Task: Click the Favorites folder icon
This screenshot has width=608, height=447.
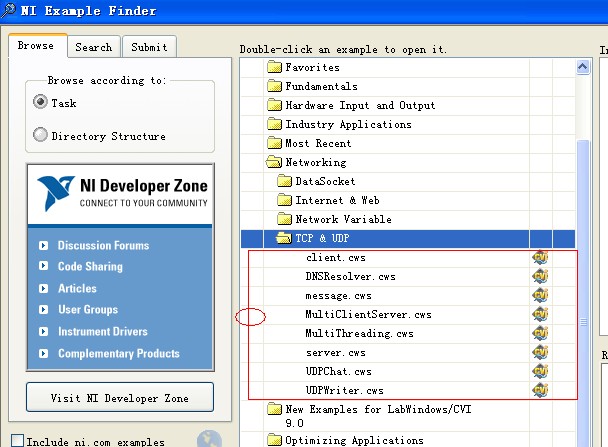Action: (x=275, y=67)
